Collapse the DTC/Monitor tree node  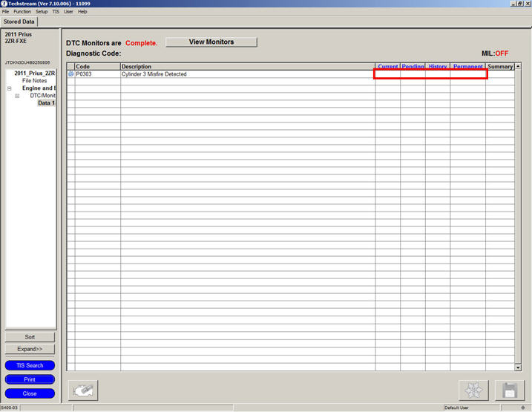tap(17, 96)
